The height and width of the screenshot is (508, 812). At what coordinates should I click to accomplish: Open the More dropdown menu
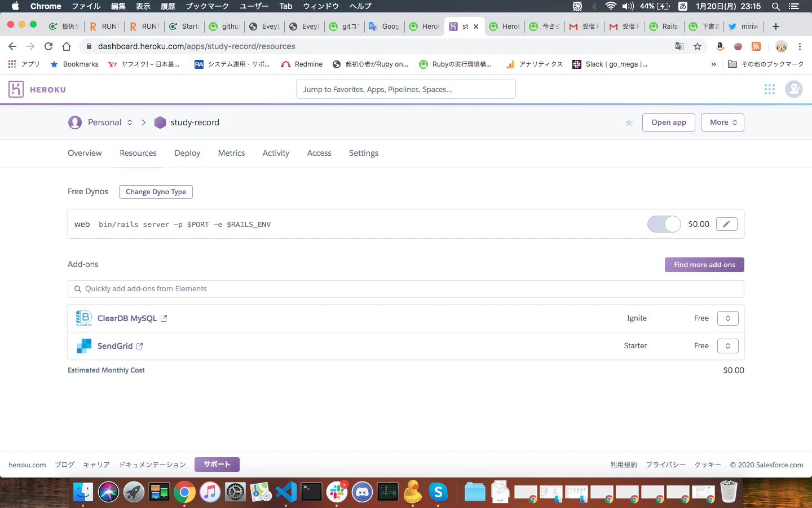tap(722, 122)
